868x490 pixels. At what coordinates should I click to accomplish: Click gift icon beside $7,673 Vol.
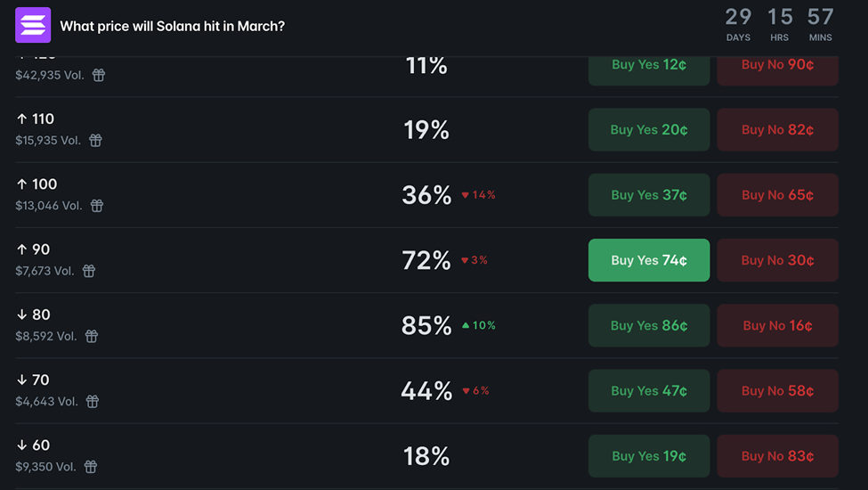tap(89, 271)
